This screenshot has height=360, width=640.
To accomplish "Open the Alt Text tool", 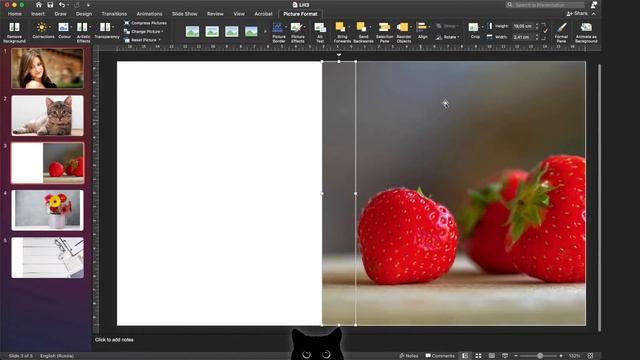I will (x=320, y=32).
